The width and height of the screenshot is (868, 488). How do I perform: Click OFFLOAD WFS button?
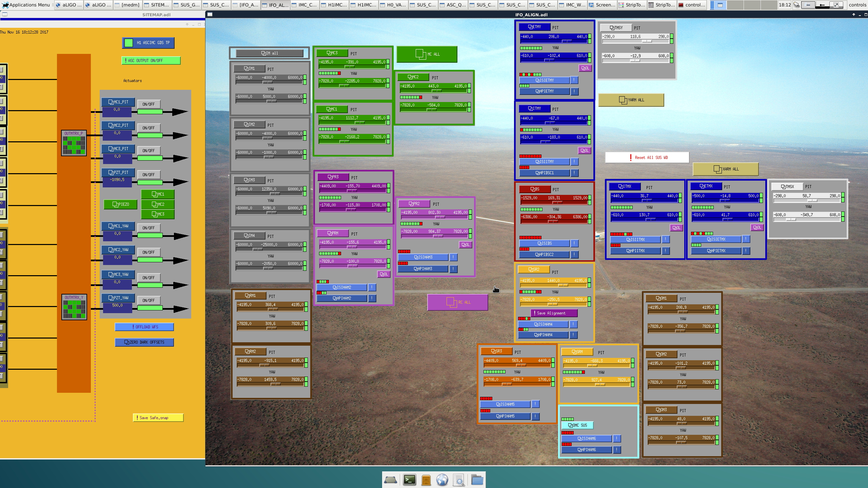(x=144, y=327)
